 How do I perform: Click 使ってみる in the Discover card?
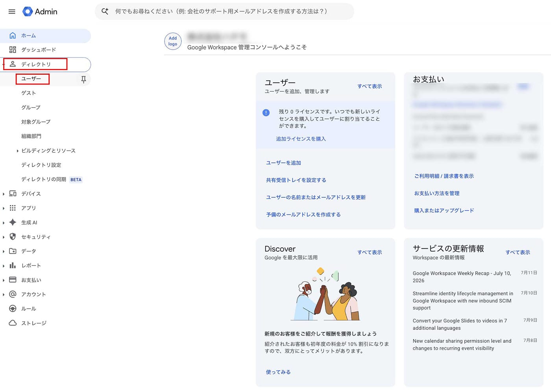pyautogui.click(x=278, y=372)
